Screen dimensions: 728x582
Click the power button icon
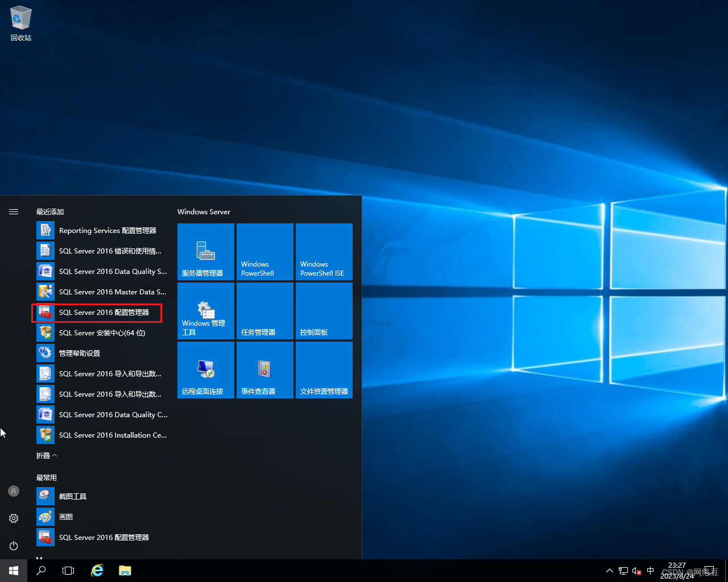tap(14, 546)
